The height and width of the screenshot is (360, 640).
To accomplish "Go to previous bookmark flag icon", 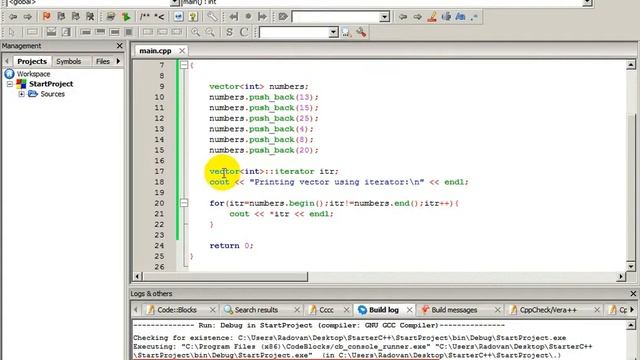I will tap(61, 17).
